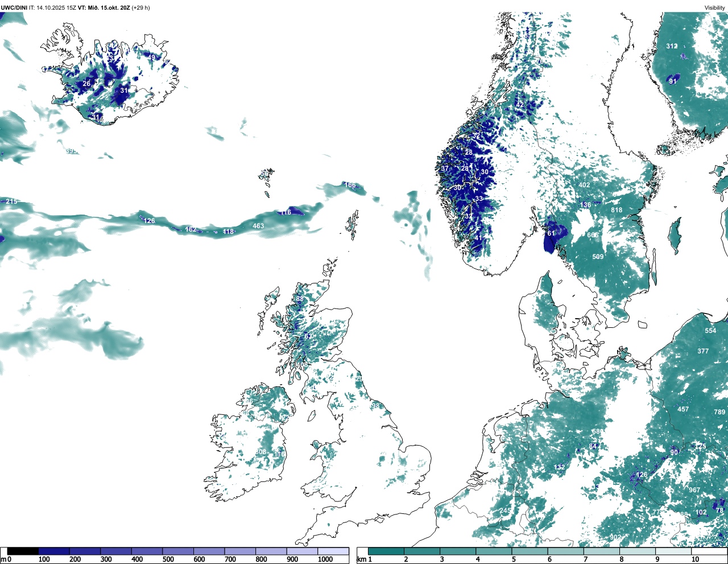Click the '580' value over northern Germany
Viewport: 728px width, 564px height.
[x=597, y=432]
